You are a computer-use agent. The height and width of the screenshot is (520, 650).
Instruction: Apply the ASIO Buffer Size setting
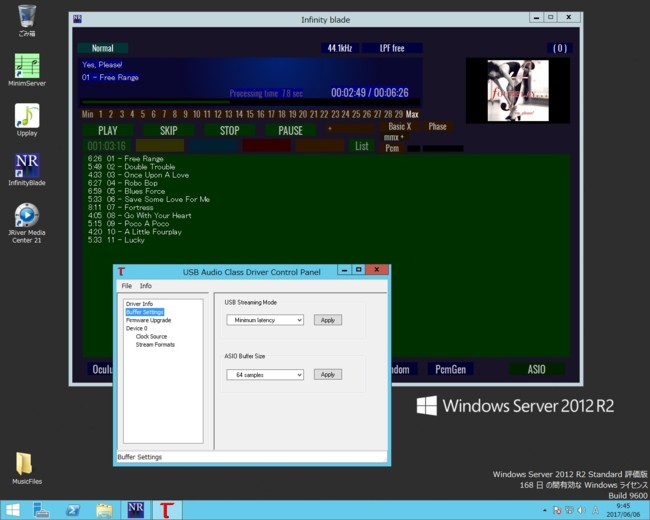pos(327,374)
